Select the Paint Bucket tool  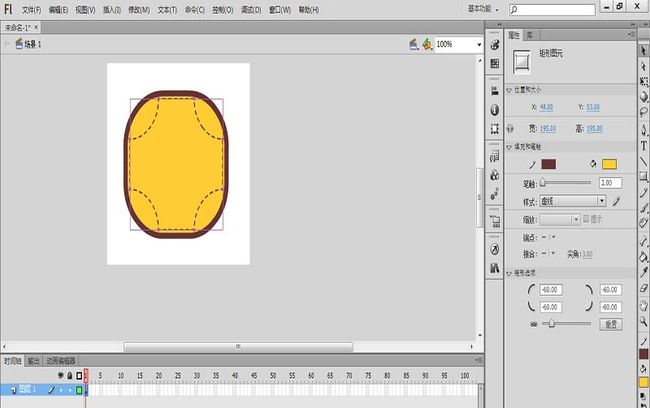pyautogui.click(x=643, y=257)
